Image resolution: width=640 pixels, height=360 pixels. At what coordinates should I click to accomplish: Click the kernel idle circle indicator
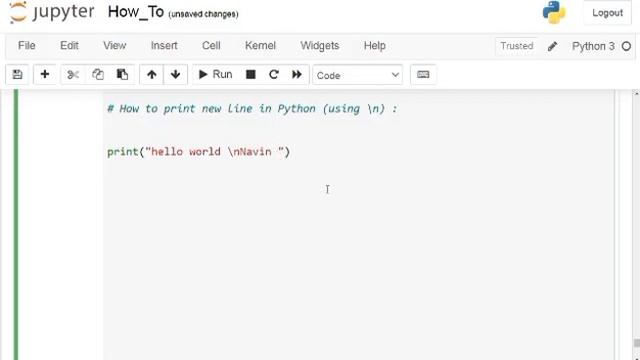point(626,47)
